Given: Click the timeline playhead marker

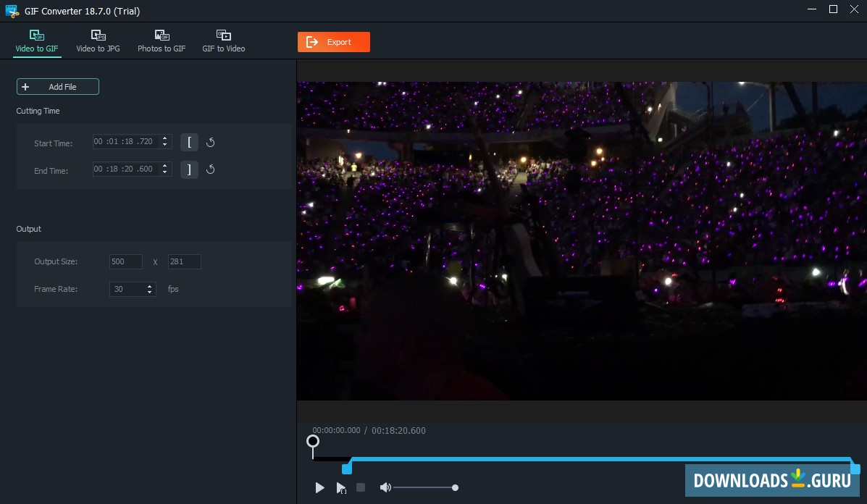Looking at the screenshot, I should click(313, 442).
